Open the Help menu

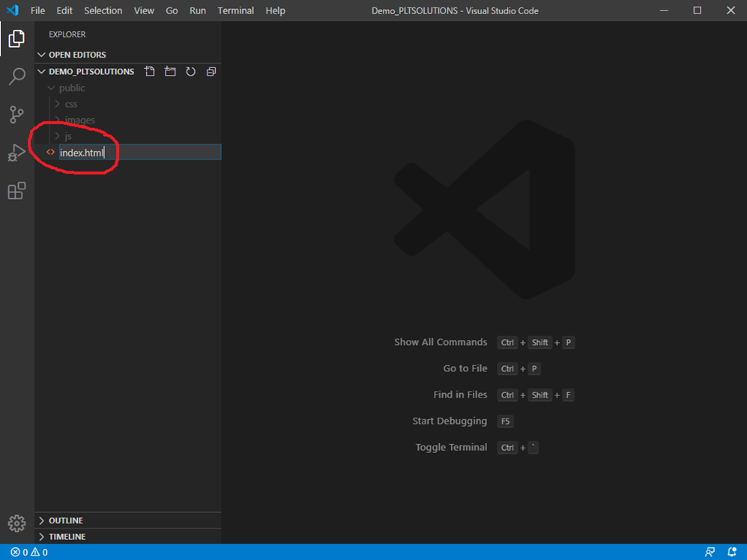(276, 10)
